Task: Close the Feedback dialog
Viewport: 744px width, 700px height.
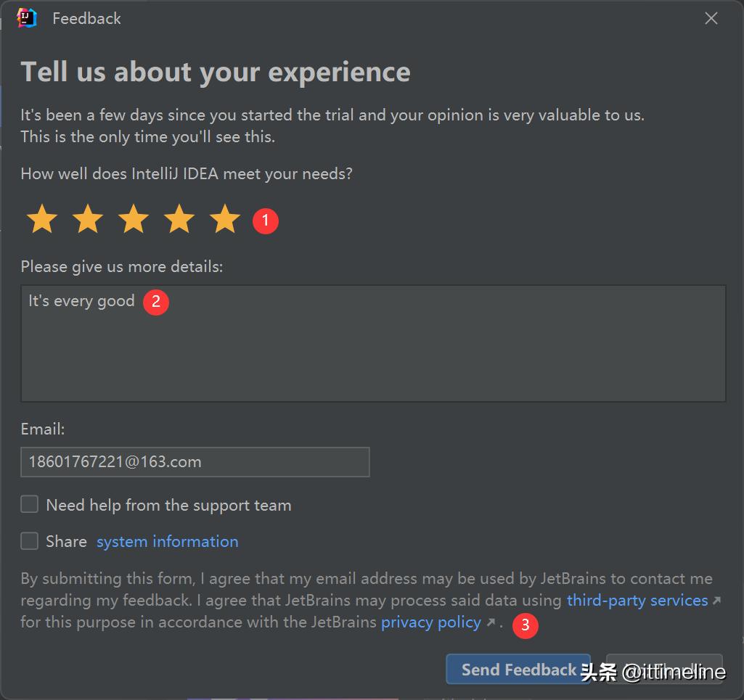Action: (x=711, y=18)
